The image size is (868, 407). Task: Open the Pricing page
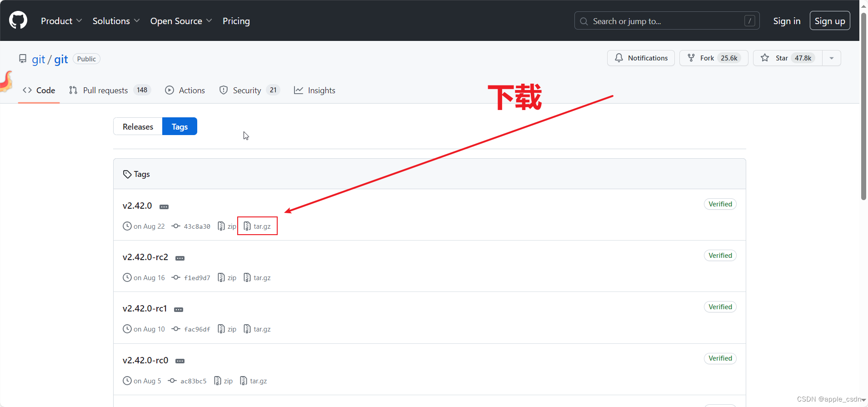tap(236, 21)
